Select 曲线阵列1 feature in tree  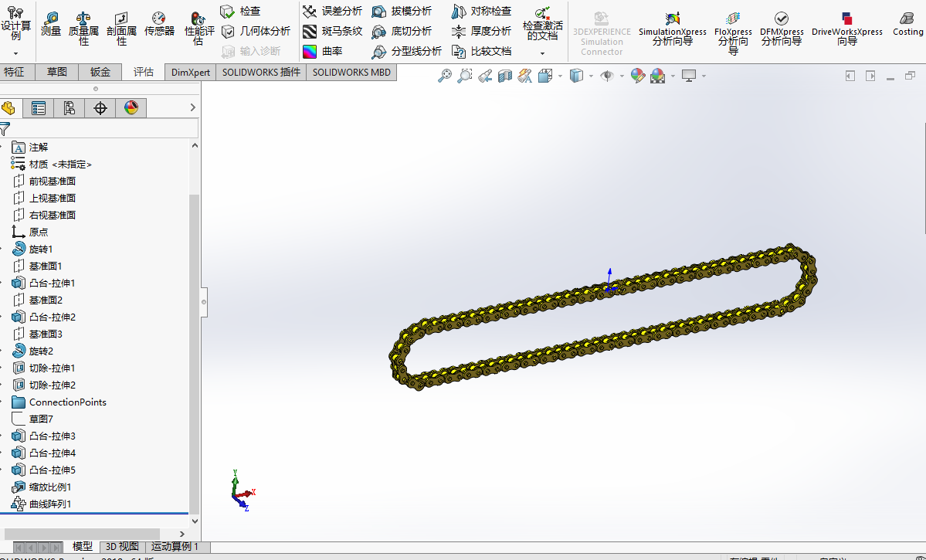coord(50,504)
